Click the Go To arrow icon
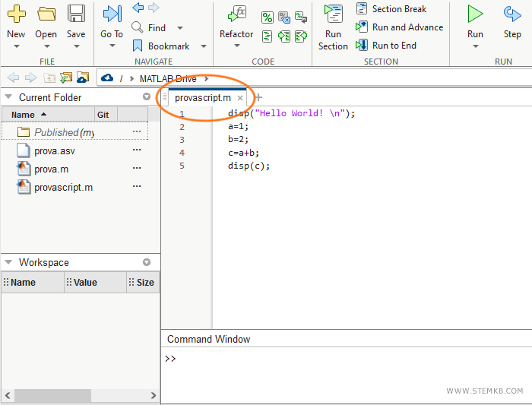Screen dimensions: 532x405 (112, 14)
